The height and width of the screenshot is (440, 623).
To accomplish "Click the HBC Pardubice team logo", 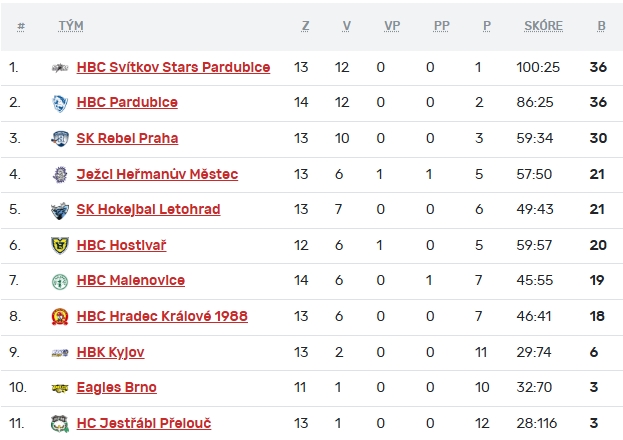I will point(60,103).
